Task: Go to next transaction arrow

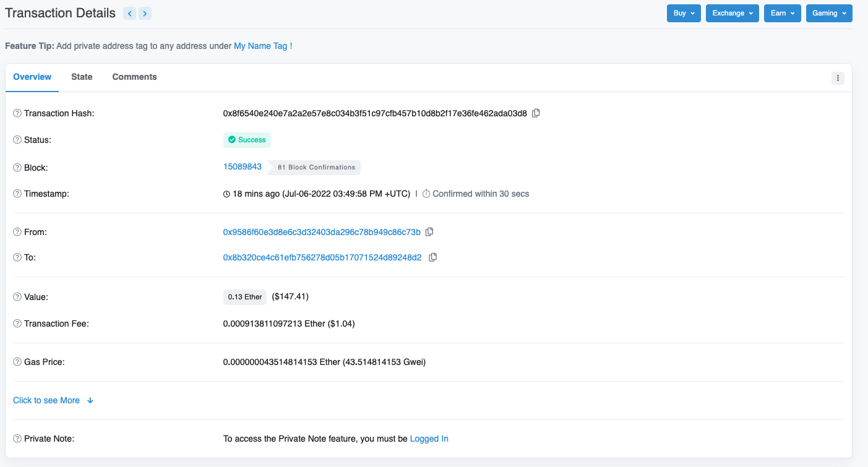Action: tap(145, 14)
